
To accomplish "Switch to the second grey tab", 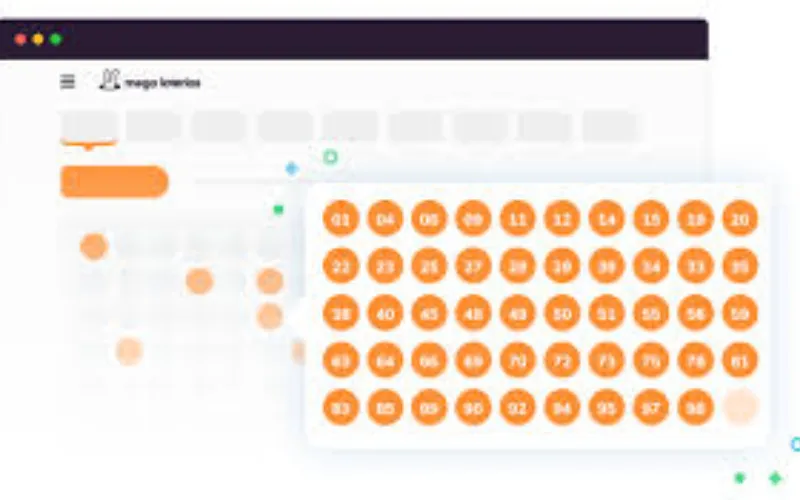I will pos(154,127).
